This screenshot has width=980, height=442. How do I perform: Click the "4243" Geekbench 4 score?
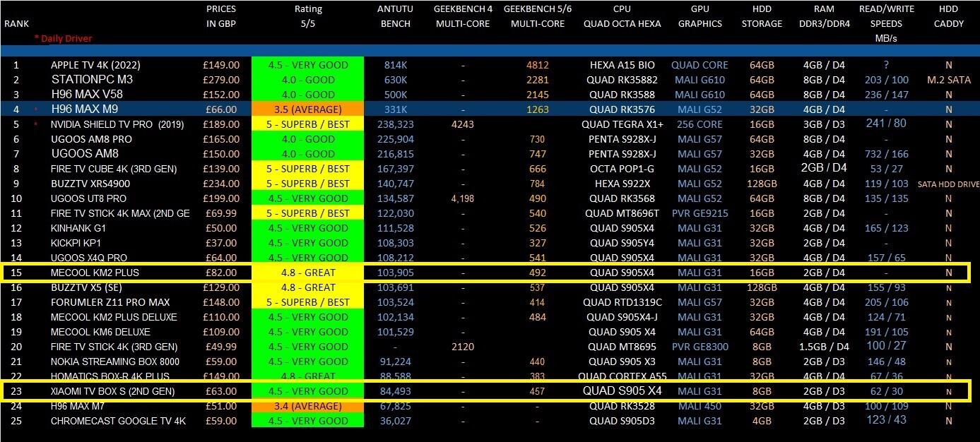(463, 124)
